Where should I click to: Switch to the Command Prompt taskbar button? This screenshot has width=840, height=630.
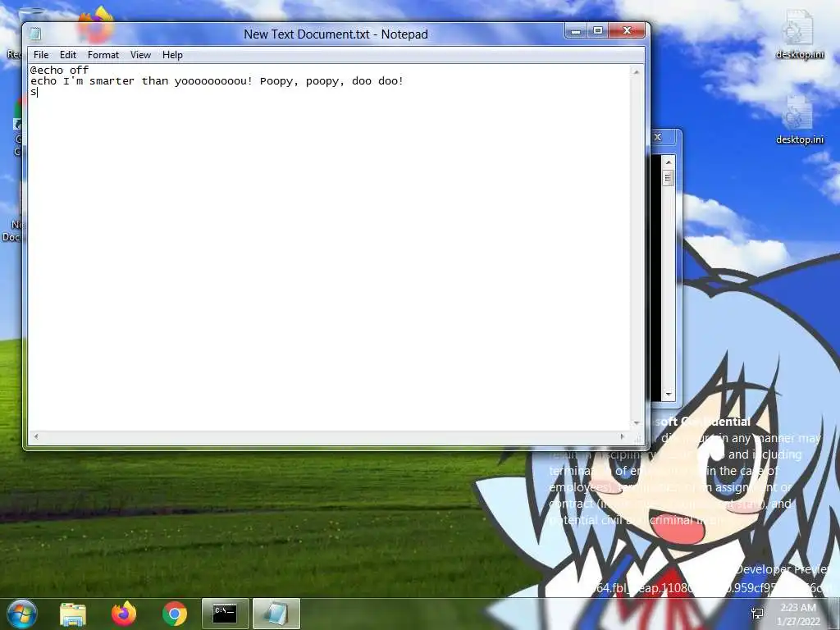(225, 614)
